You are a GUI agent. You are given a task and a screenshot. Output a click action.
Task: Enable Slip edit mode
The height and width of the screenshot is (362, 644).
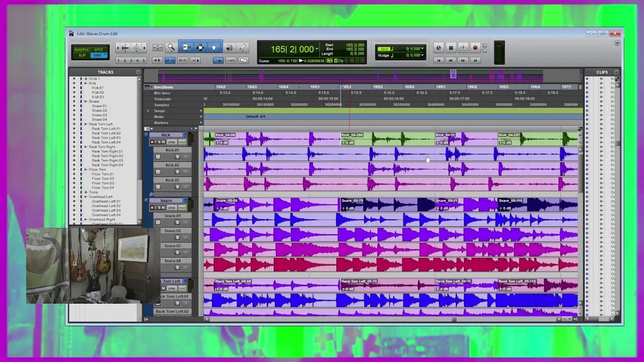(x=82, y=55)
